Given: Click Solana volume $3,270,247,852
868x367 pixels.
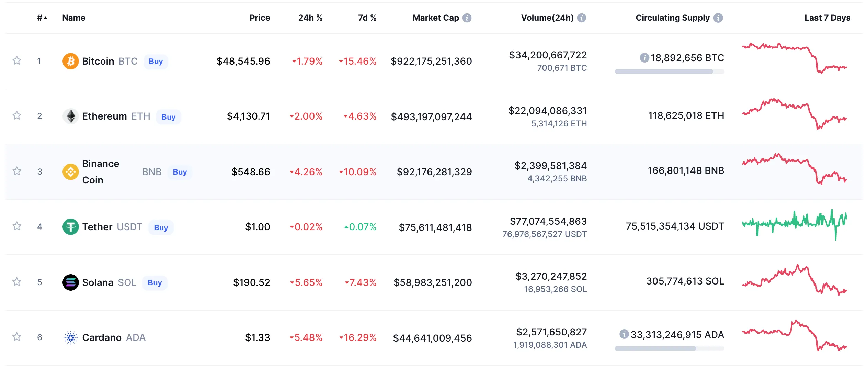Looking at the screenshot, I should (551, 276).
